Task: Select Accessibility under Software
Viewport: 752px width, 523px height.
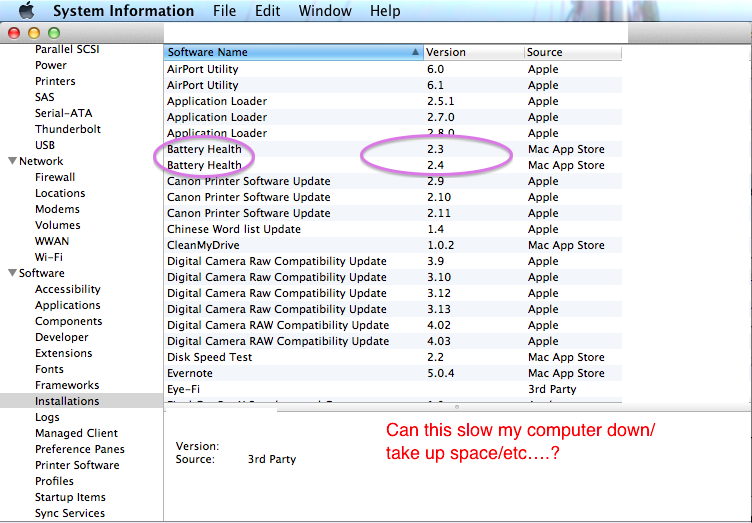Action: click(x=68, y=289)
